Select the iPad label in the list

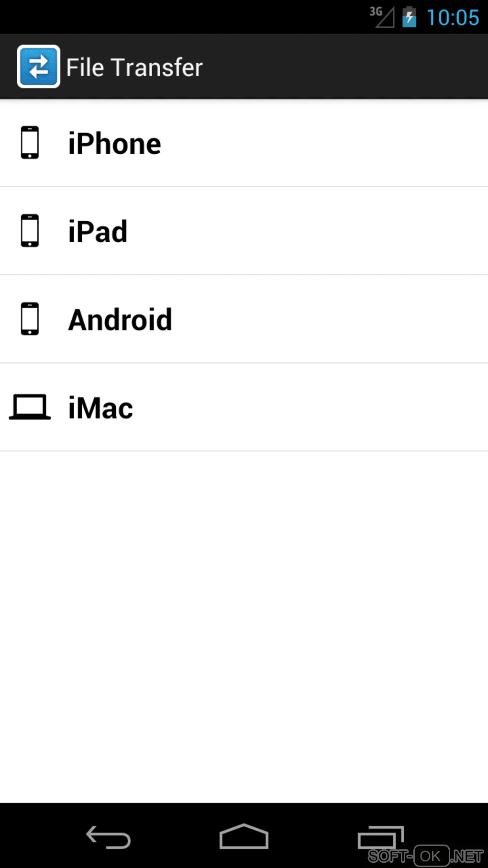click(x=98, y=232)
